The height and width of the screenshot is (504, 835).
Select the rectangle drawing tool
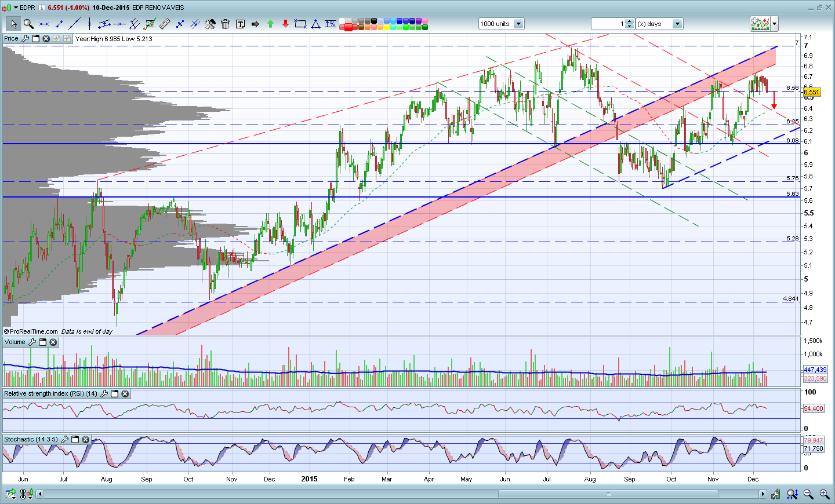[x=300, y=24]
